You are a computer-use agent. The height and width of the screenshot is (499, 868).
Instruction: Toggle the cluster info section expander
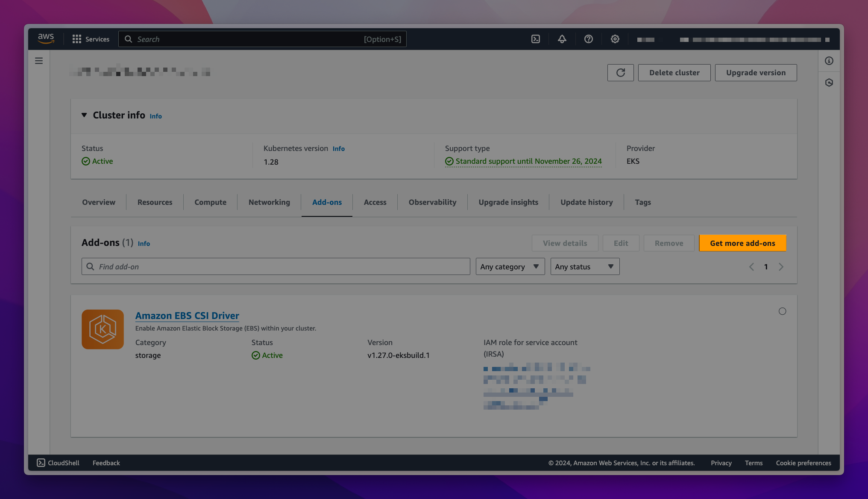[85, 115]
